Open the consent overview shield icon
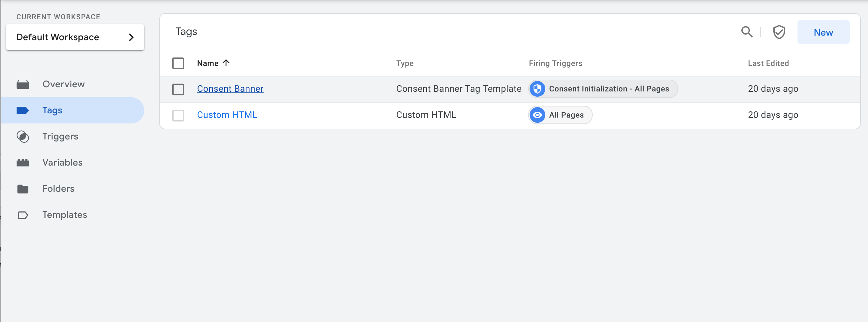 [779, 32]
